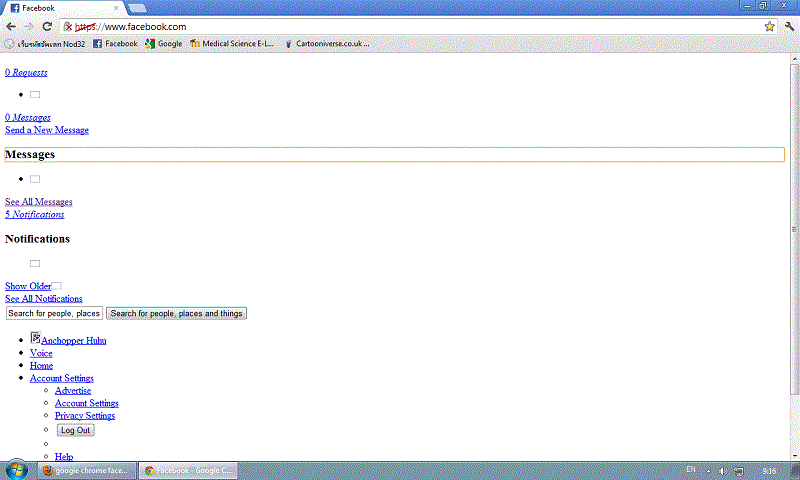Open the Windows Start menu
Image resolution: width=800 pixels, height=480 pixels.
[x=15, y=470]
